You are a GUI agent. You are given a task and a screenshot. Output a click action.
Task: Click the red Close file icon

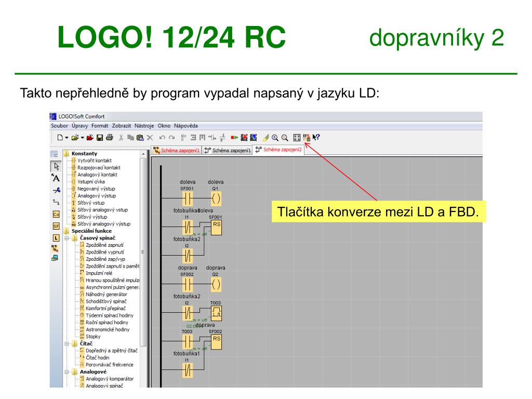tap(90, 137)
